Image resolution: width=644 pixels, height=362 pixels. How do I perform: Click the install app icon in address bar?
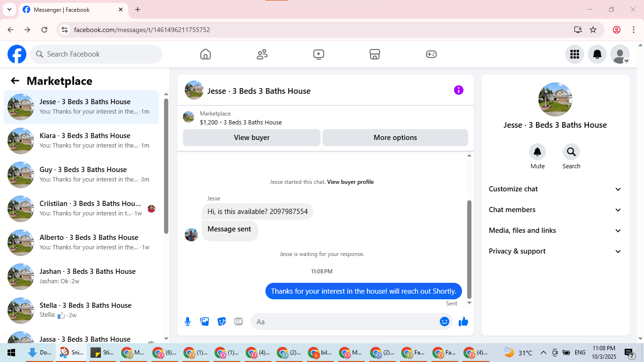pyautogui.click(x=578, y=30)
